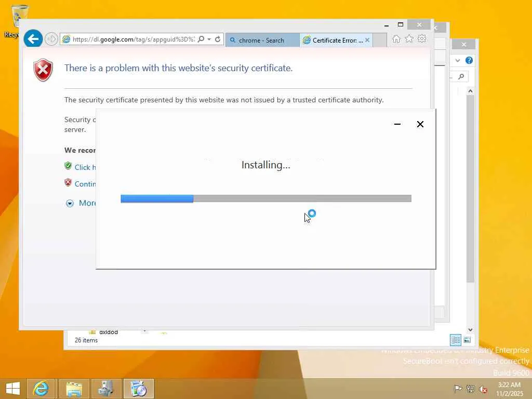
Task: Click the search magnifier in address bar
Action: pyautogui.click(x=201, y=39)
